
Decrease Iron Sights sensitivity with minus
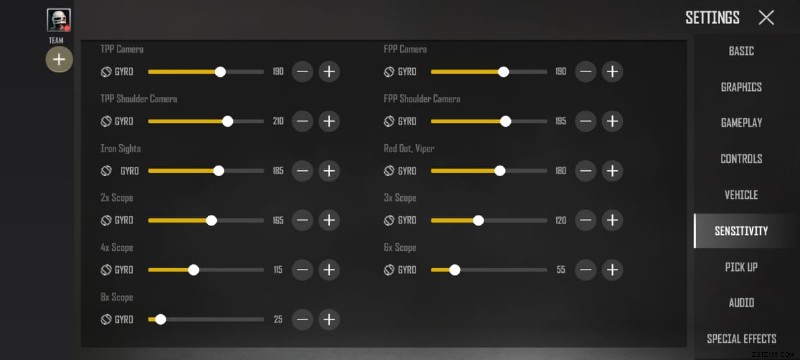(x=303, y=171)
